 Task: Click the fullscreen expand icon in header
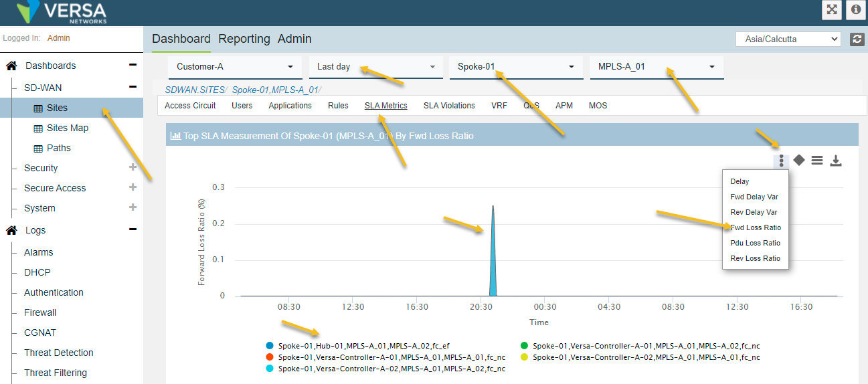pyautogui.click(x=832, y=9)
